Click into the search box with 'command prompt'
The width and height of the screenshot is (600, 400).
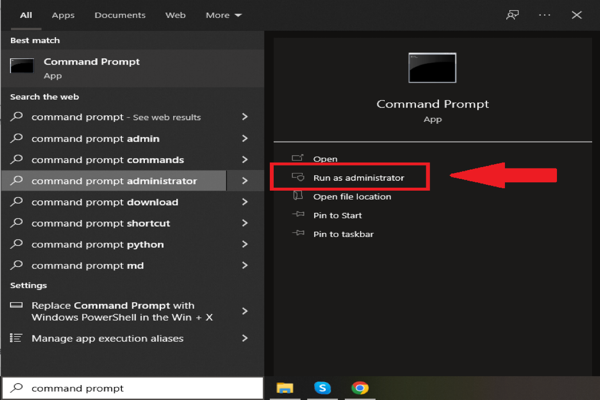pyautogui.click(x=132, y=388)
